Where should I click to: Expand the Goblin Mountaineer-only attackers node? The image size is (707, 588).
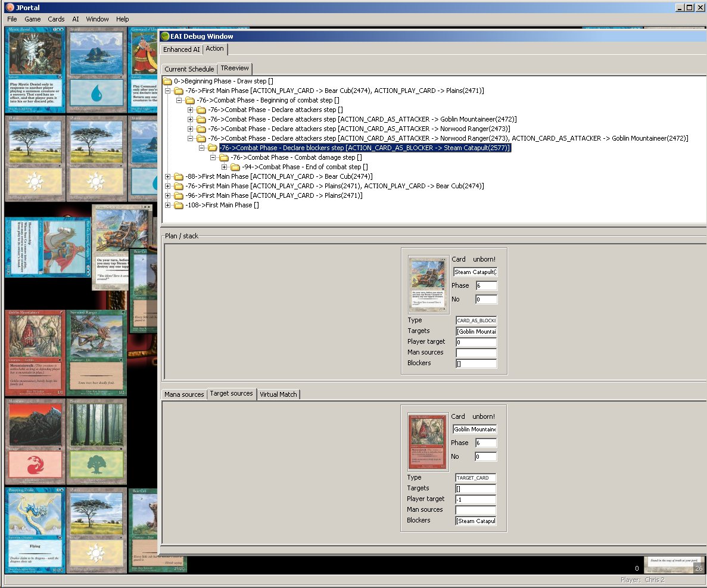[x=190, y=120]
